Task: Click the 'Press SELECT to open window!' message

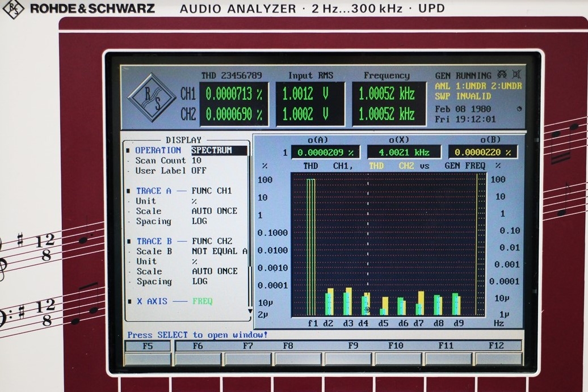Action: pyautogui.click(x=198, y=335)
